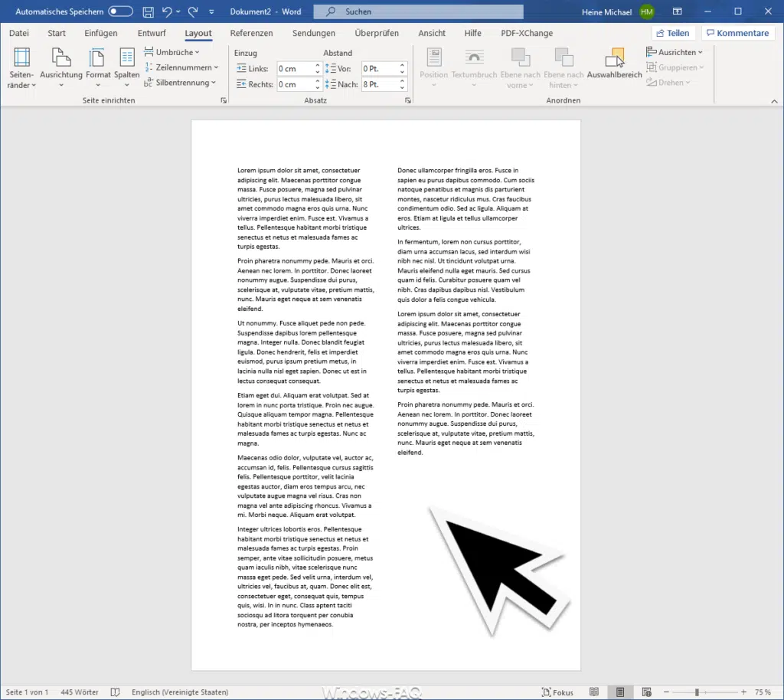Collapse the ribbon with the chevron

point(774,100)
